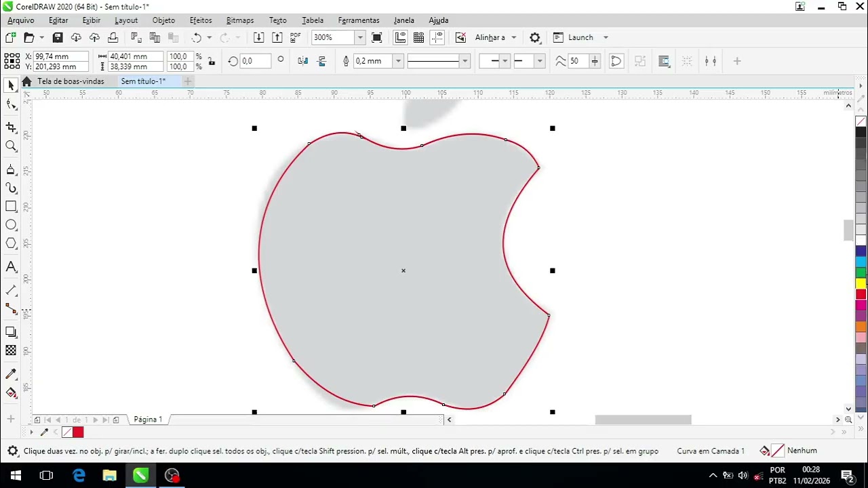Select the Rectangle tool
The width and height of the screenshot is (868, 488).
pos(11,206)
